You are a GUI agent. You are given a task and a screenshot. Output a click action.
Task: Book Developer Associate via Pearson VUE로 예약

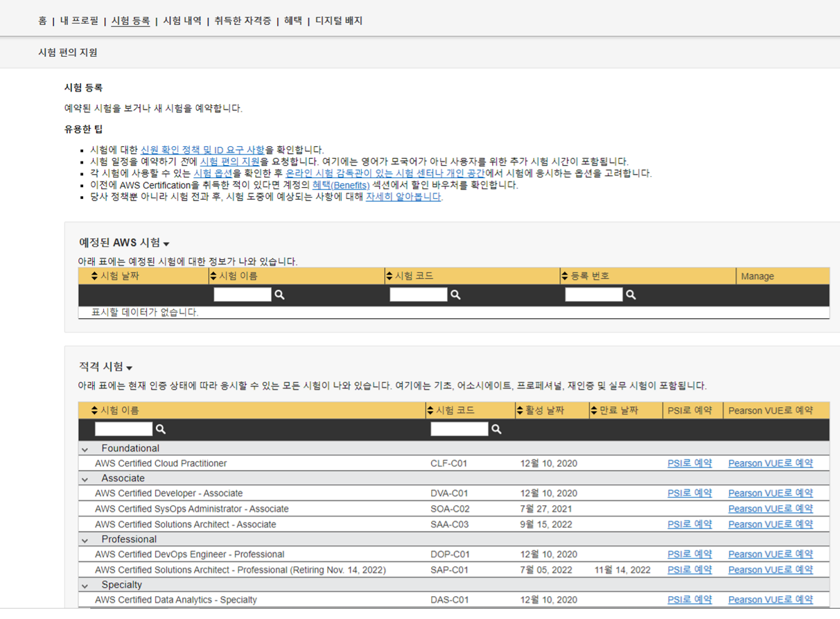point(771,494)
